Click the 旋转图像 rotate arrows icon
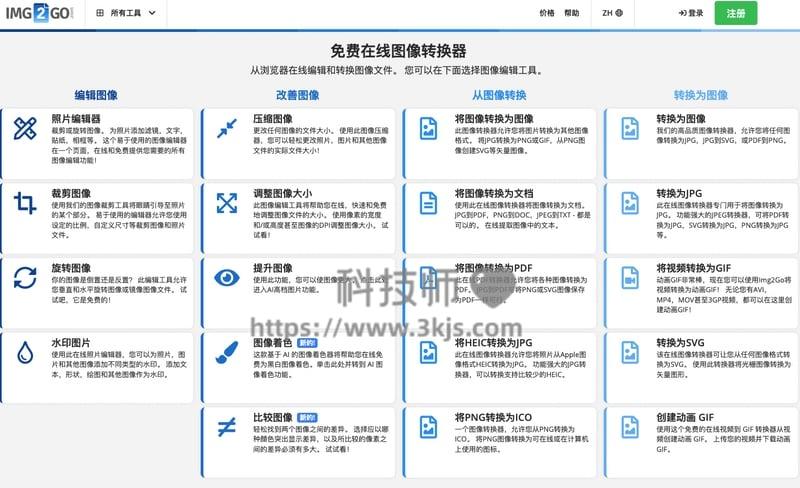Image resolution: width=800 pixels, height=488 pixels. pyautogui.click(x=25, y=278)
